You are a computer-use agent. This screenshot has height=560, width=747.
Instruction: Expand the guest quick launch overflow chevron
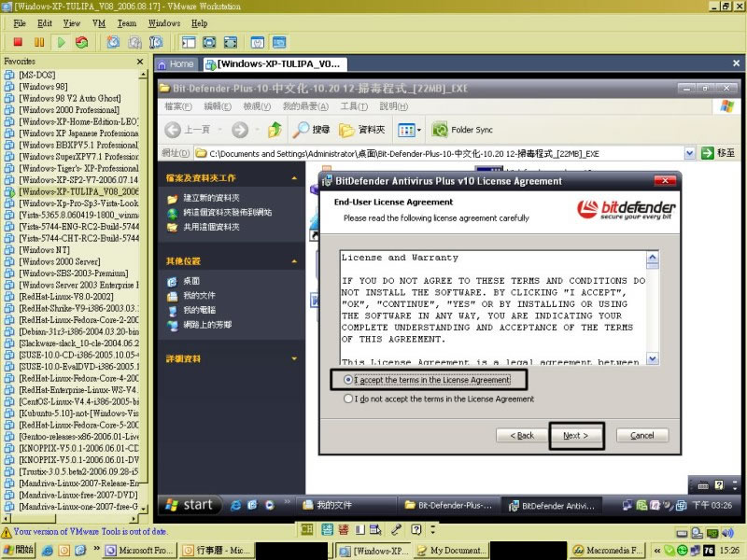click(x=287, y=501)
